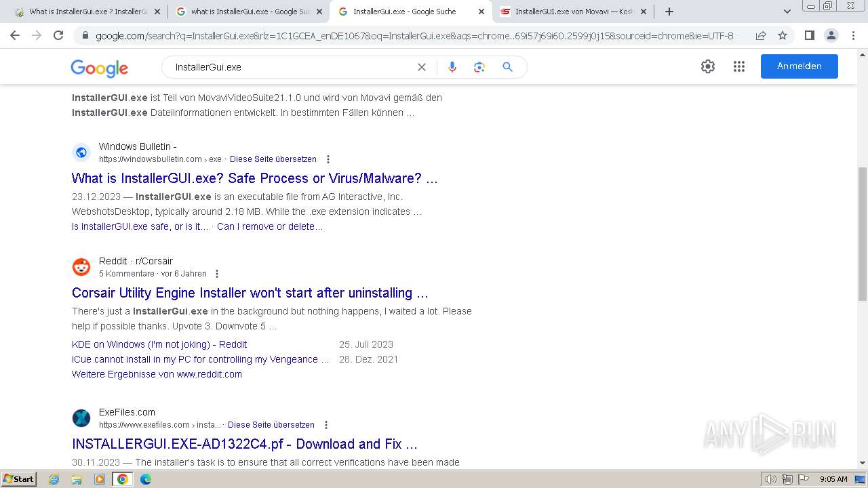Expand the tab search dropdown arrow
This screenshot has width=868, height=488.
787,12
